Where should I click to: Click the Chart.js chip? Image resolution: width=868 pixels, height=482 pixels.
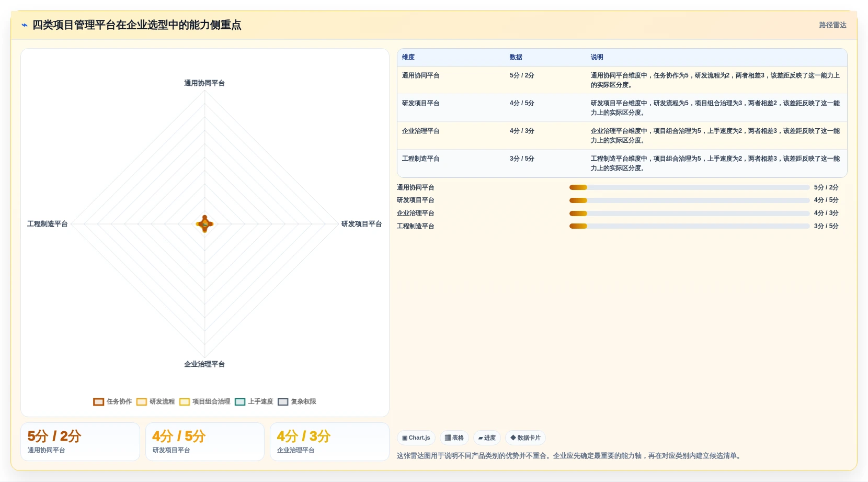[416, 438]
